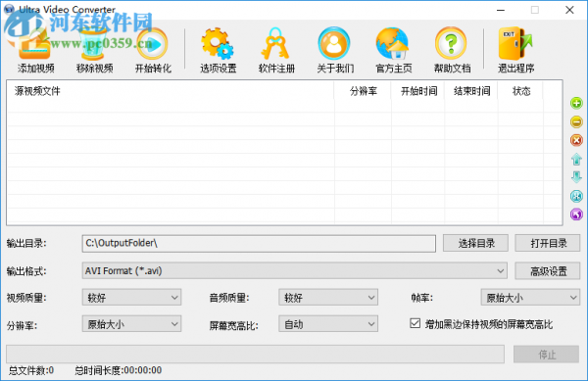Image resolution: width=588 pixels, height=381 pixels.
Task: Click the 分辨率 column header
Action: click(363, 91)
